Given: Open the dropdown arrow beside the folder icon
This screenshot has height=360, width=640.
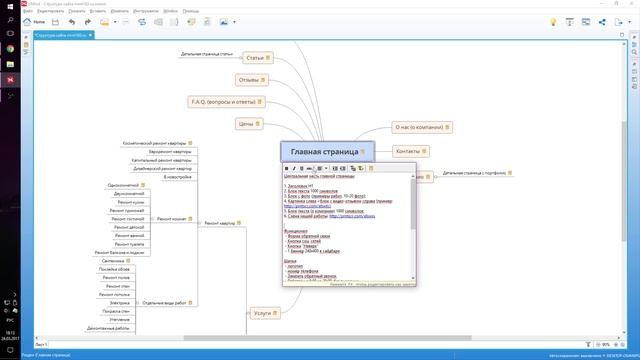Looking at the screenshot, I should tap(115, 22).
